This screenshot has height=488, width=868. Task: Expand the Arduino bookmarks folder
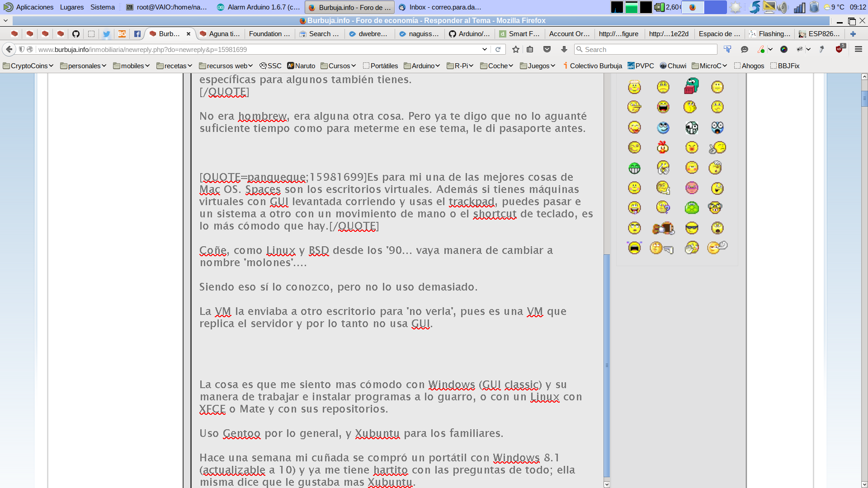pyautogui.click(x=422, y=66)
